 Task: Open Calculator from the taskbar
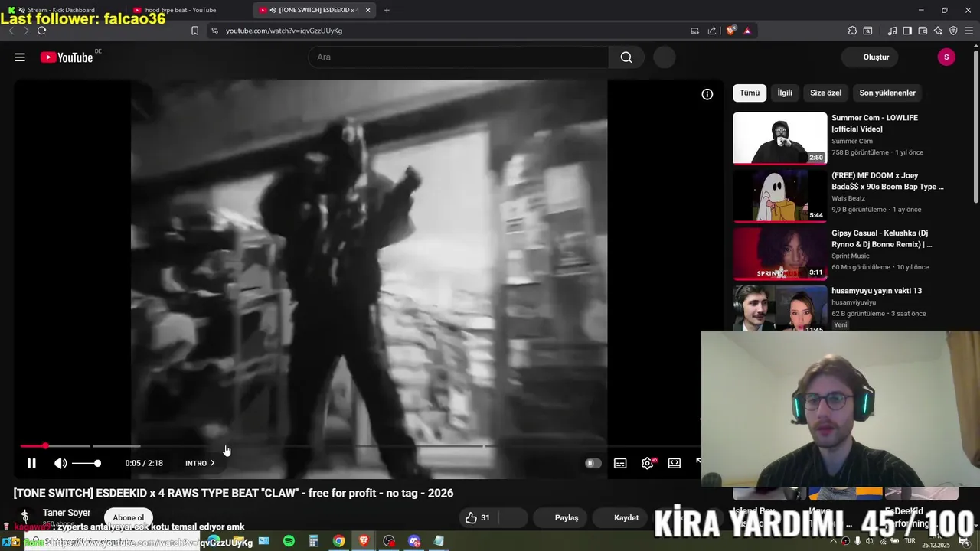(x=314, y=541)
